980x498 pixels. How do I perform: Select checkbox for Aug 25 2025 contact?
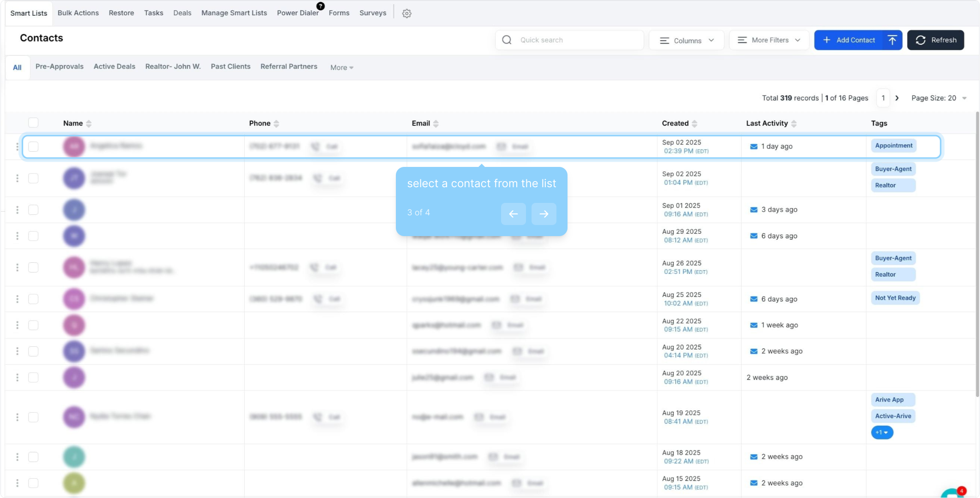click(33, 299)
